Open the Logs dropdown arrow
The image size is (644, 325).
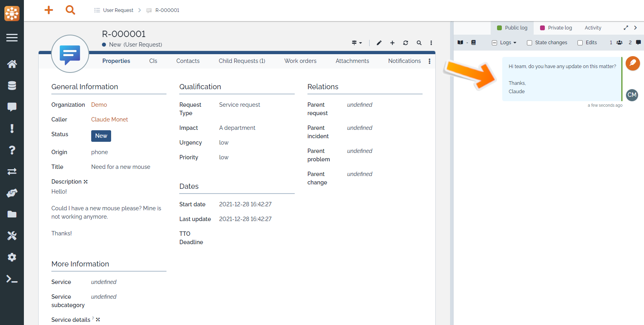[x=515, y=43]
